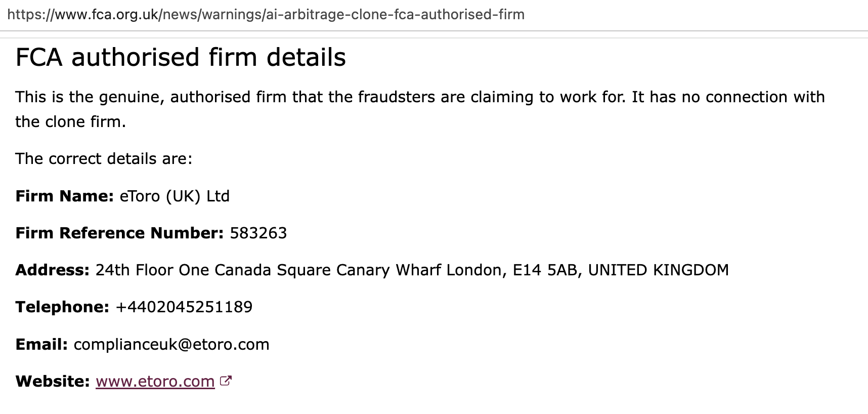Click the firm name eToro (UK) Ltd
Image resolution: width=868 pixels, height=414 pixels.
[175, 196]
